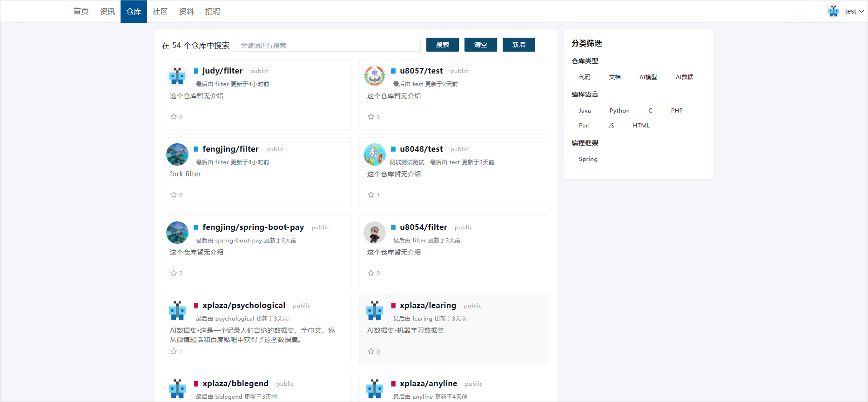Filter repositories by Java language

click(585, 111)
